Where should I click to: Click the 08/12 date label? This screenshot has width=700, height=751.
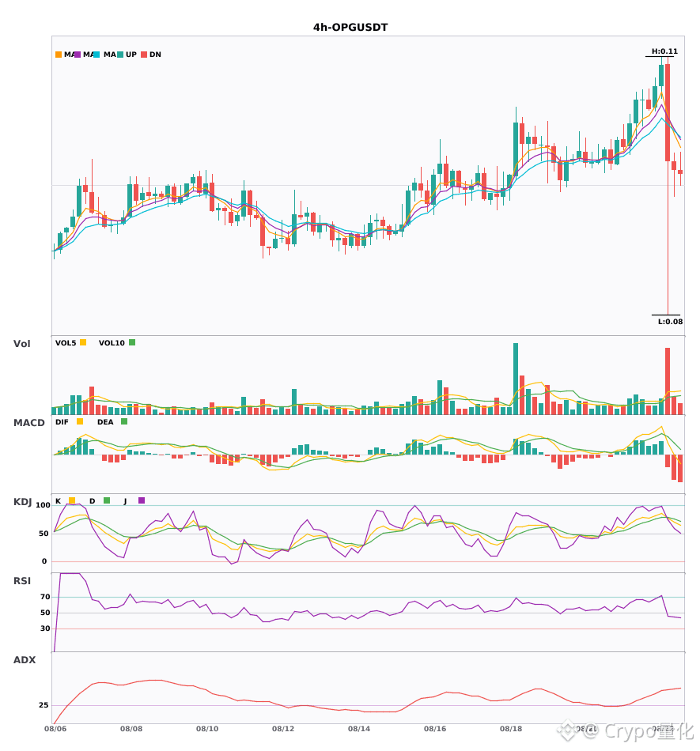coord(283,729)
